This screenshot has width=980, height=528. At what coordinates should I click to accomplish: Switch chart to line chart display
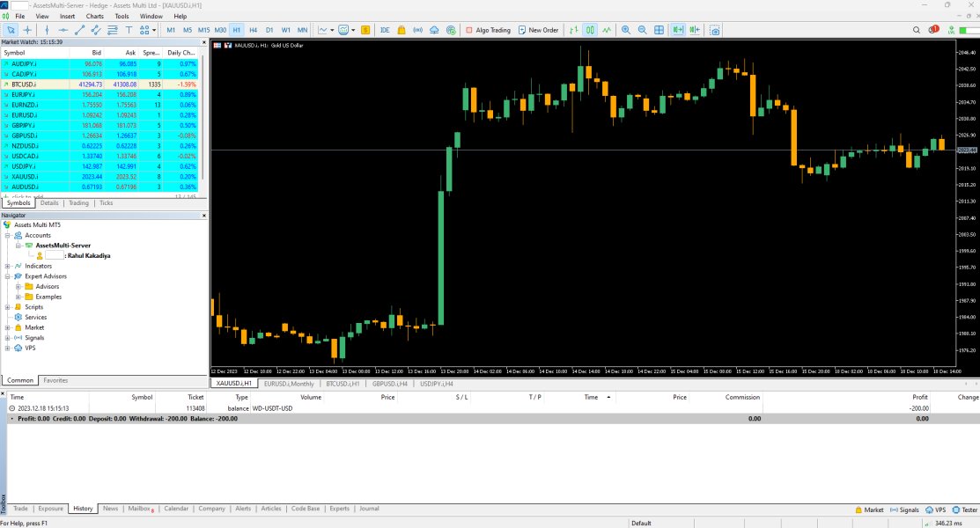click(x=607, y=30)
